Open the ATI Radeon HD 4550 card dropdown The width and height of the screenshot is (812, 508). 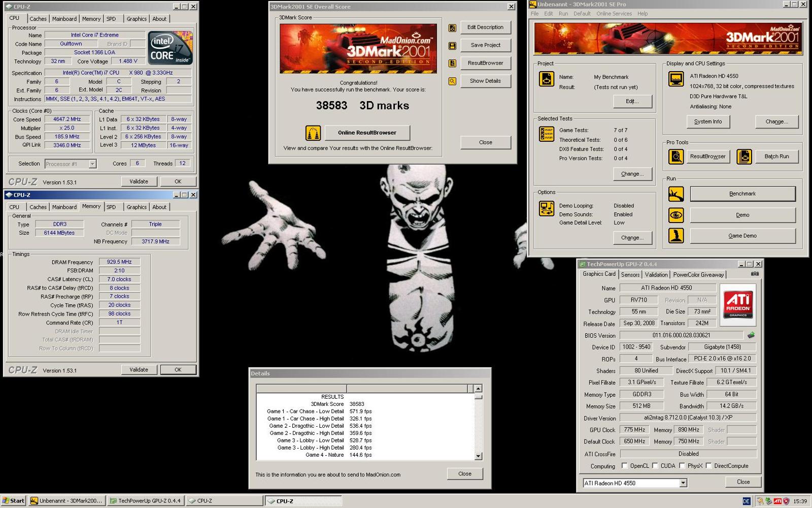tap(683, 483)
